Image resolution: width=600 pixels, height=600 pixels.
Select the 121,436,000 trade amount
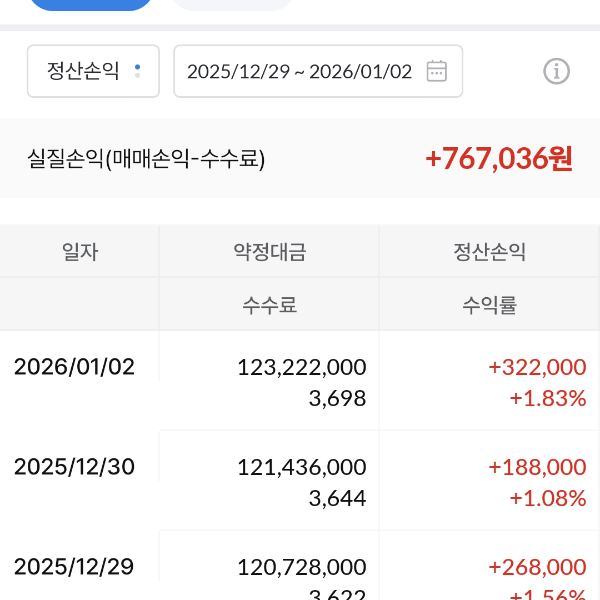coord(302,467)
